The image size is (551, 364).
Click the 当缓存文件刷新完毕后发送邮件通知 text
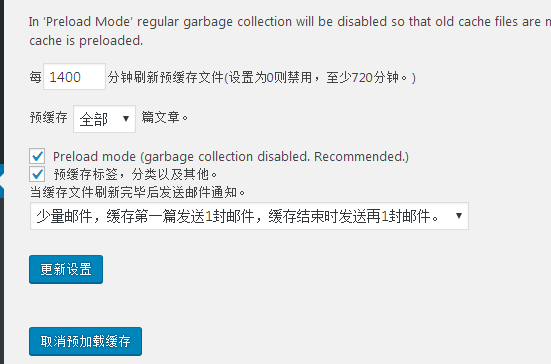coord(137,192)
